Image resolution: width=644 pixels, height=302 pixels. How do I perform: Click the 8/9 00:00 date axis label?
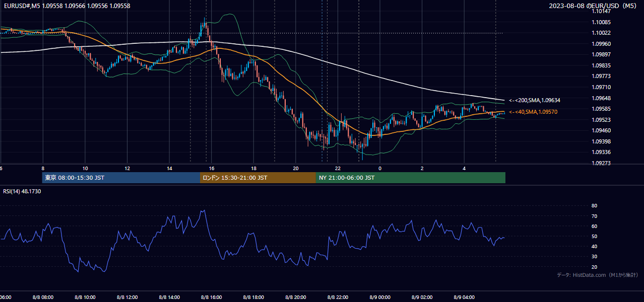(x=380, y=297)
